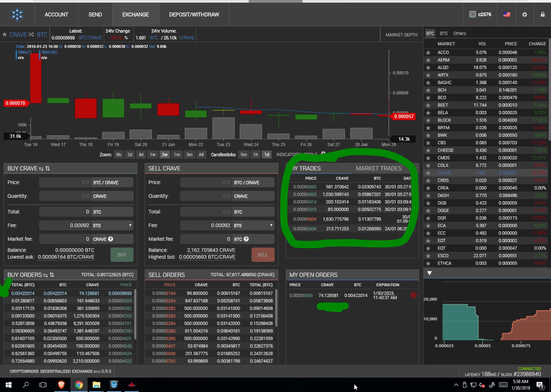Viewport: 551px width, 392px height.
Task: Open the Action Center notifications icon
Action: click(x=540, y=385)
